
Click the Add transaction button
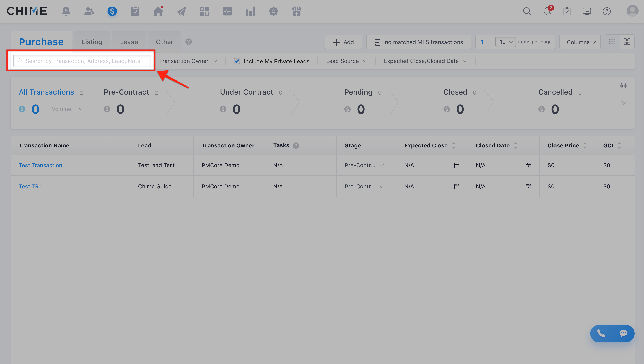click(343, 42)
